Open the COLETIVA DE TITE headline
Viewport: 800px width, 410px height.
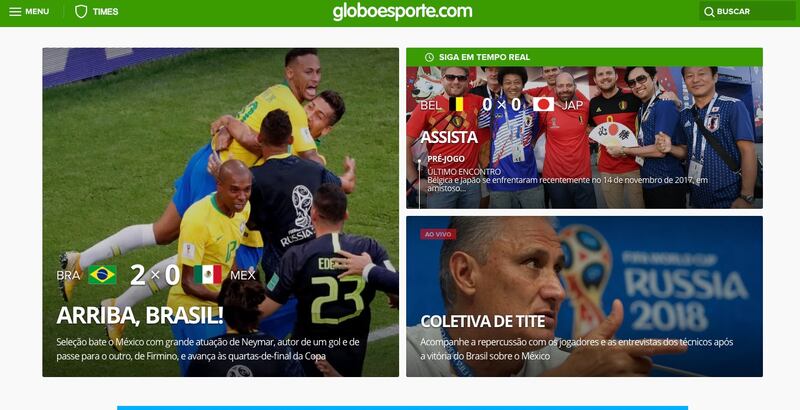(x=483, y=321)
